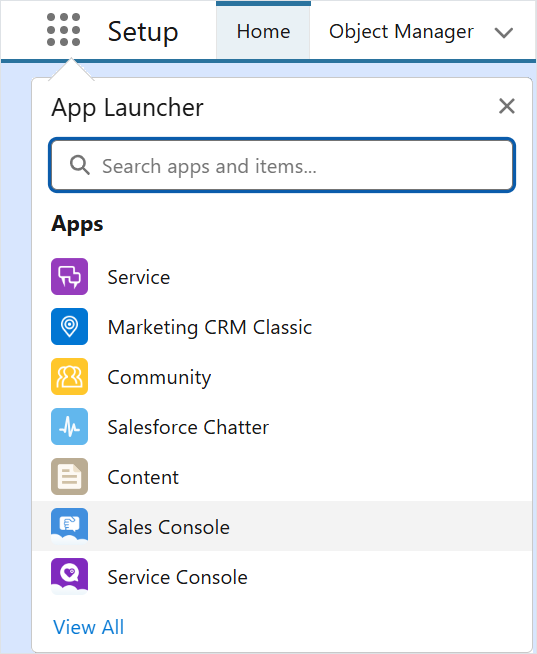This screenshot has width=537, height=654.
Task: Click the Service app icon
Action: point(69,277)
